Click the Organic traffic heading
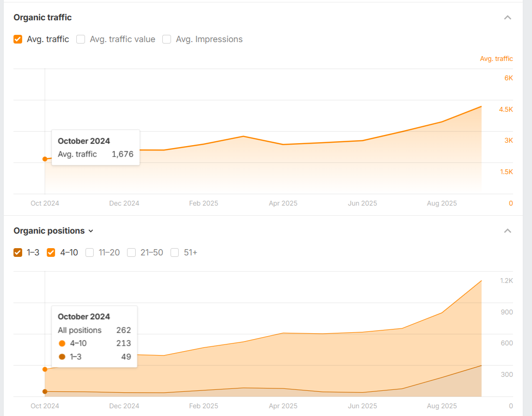532x416 pixels. [43, 17]
